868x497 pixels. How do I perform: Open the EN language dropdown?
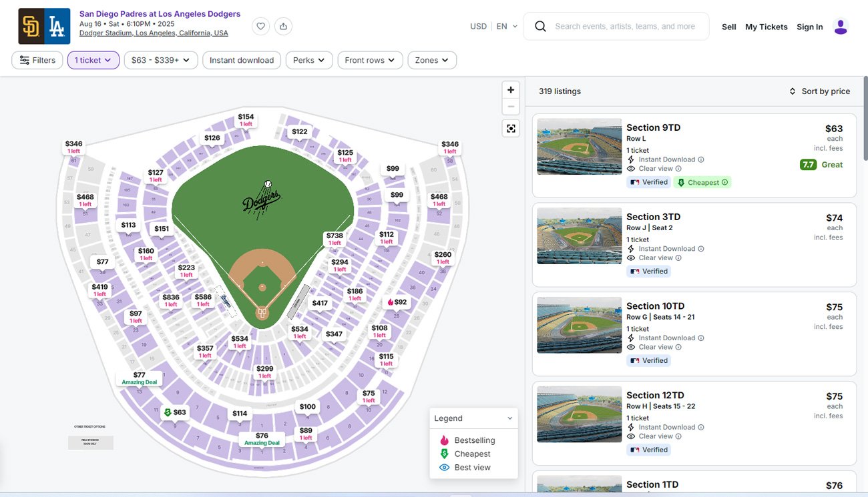click(x=507, y=27)
